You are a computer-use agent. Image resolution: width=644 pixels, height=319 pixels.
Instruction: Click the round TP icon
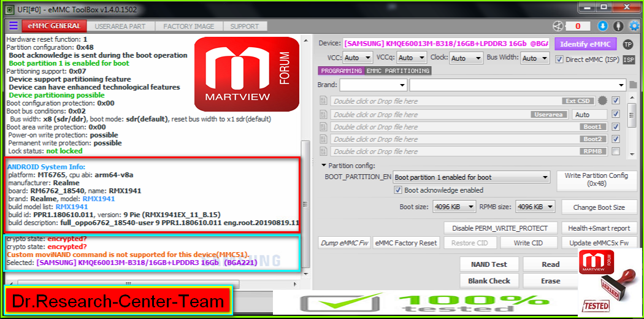pyautogui.click(x=627, y=44)
